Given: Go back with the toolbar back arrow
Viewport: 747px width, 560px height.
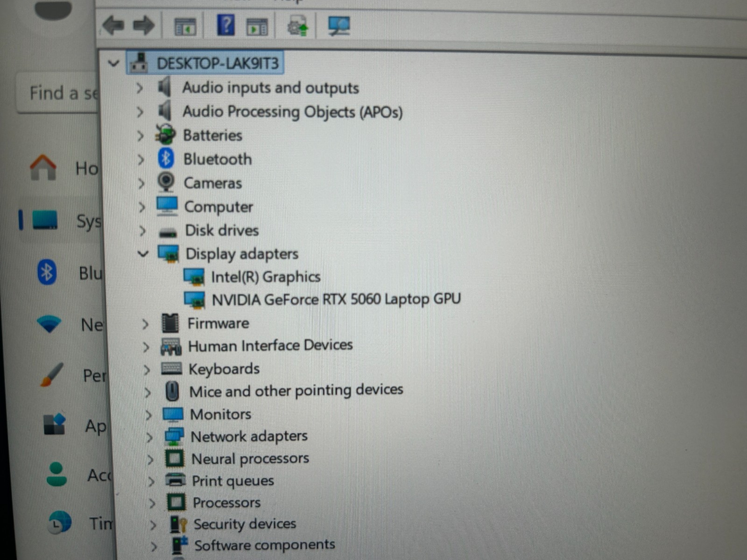Looking at the screenshot, I should (113, 25).
